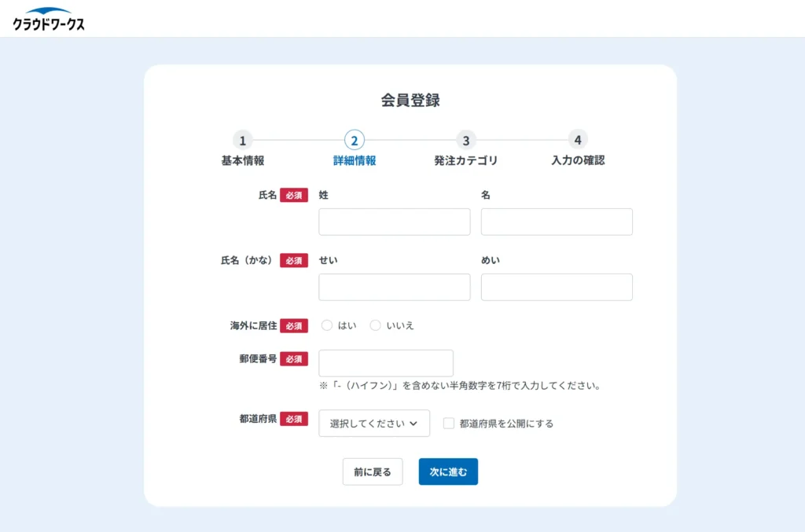Image resolution: width=805 pixels, height=532 pixels.
Task: Click the 基本情報 step label
Action: (242, 160)
